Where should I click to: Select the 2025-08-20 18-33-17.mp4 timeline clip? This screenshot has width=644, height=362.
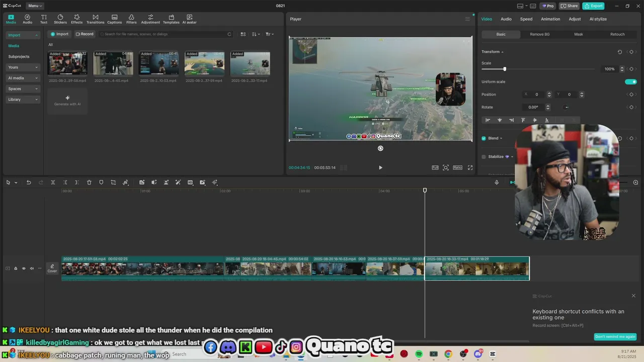point(477,268)
